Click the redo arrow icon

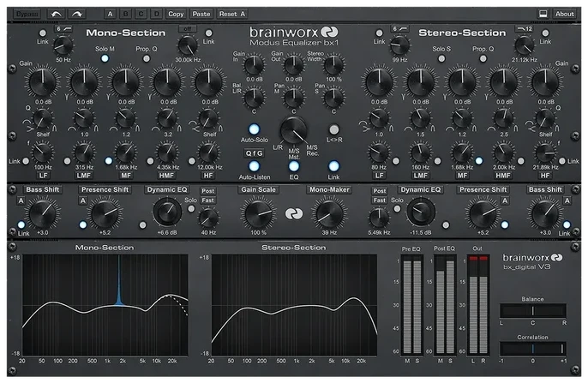click(77, 15)
